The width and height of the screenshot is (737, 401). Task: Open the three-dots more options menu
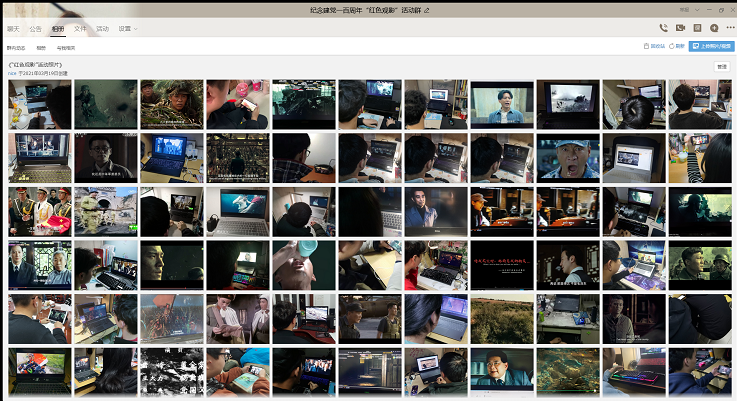pyautogui.click(x=729, y=28)
